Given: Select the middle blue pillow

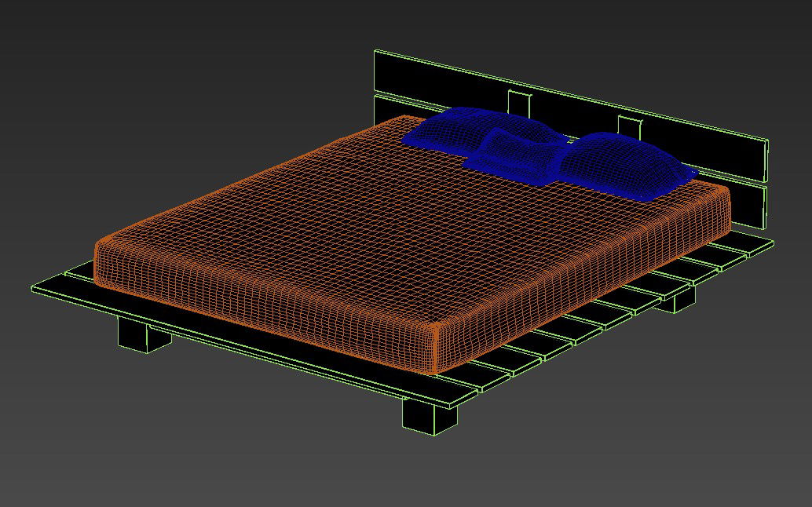Looking at the screenshot, I should tap(518, 153).
